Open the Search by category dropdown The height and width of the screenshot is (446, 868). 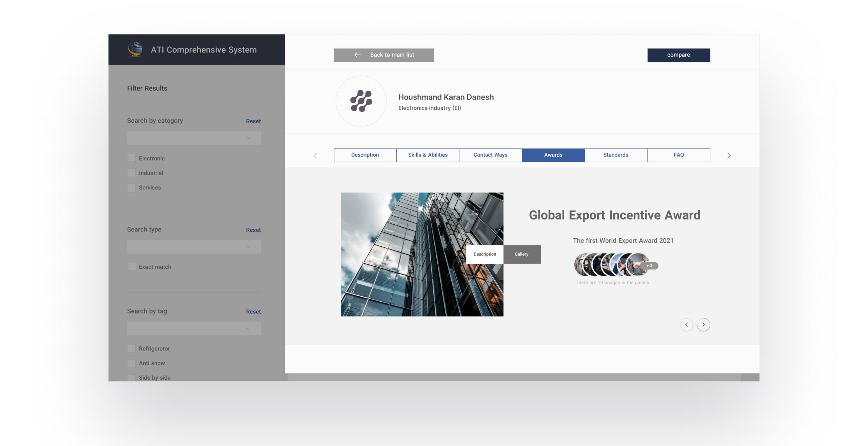(x=194, y=138)
